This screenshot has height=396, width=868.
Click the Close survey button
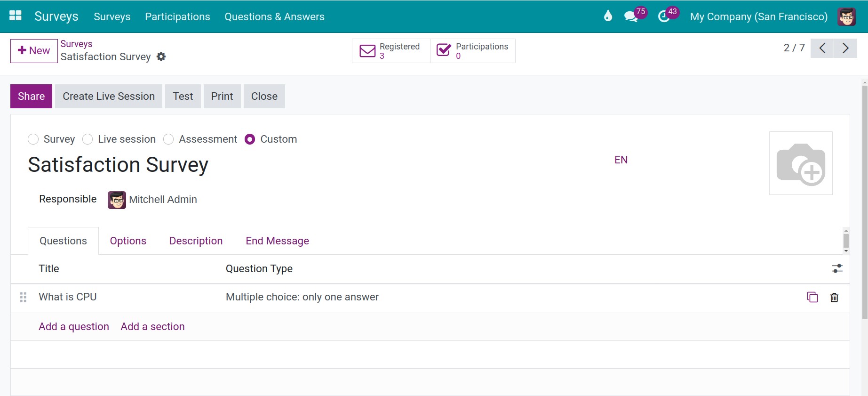coord(264,96)
